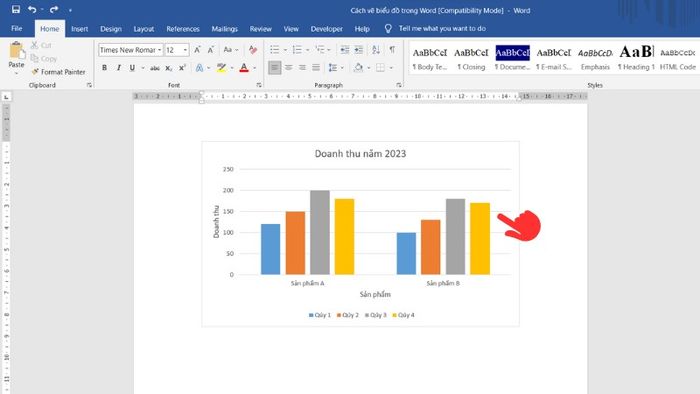This screenshot has width=700, height=394.
Task: Open the Borders button
Action: [380, 68]
